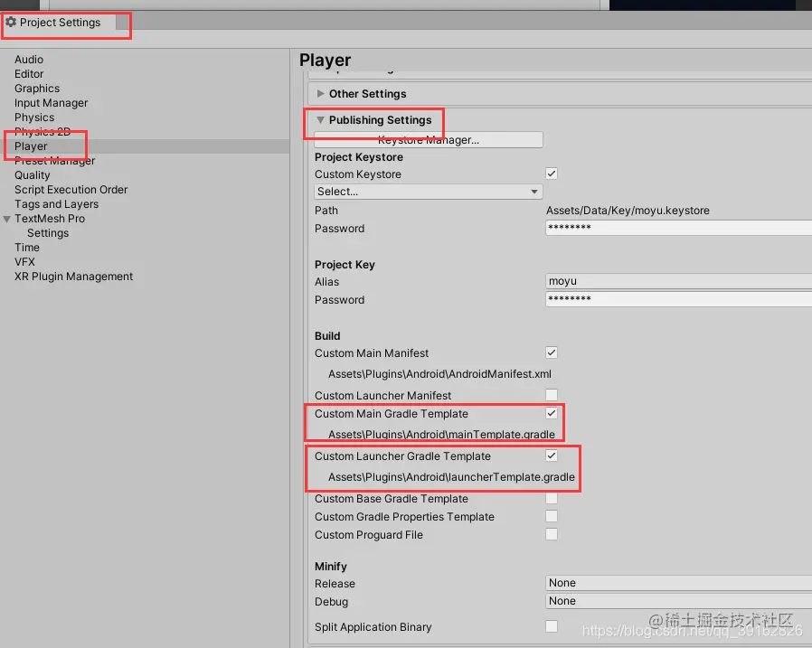Select the Project Settings tab
Image resolution: width=812 pixels, height=648 pixels.
pyautogui.click(x=60, y=23)
